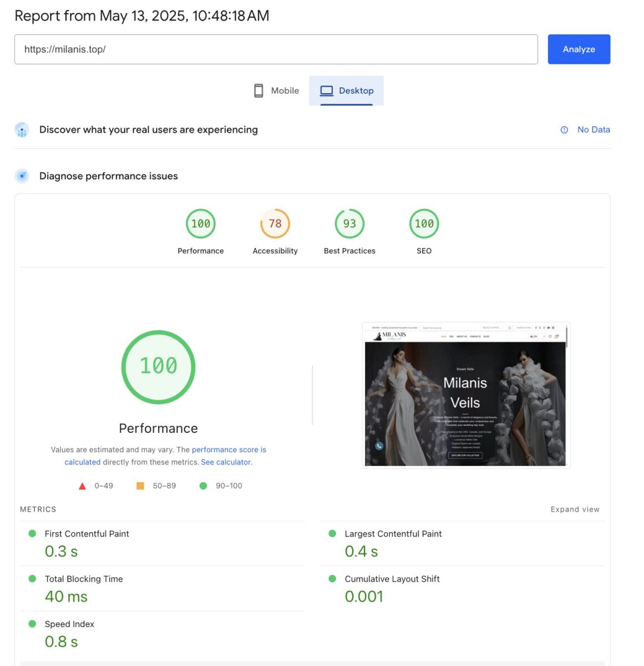Click the Diagnose performance issues heading
Image resolution: width=644 pixels, height=666 pixels.
109,176
